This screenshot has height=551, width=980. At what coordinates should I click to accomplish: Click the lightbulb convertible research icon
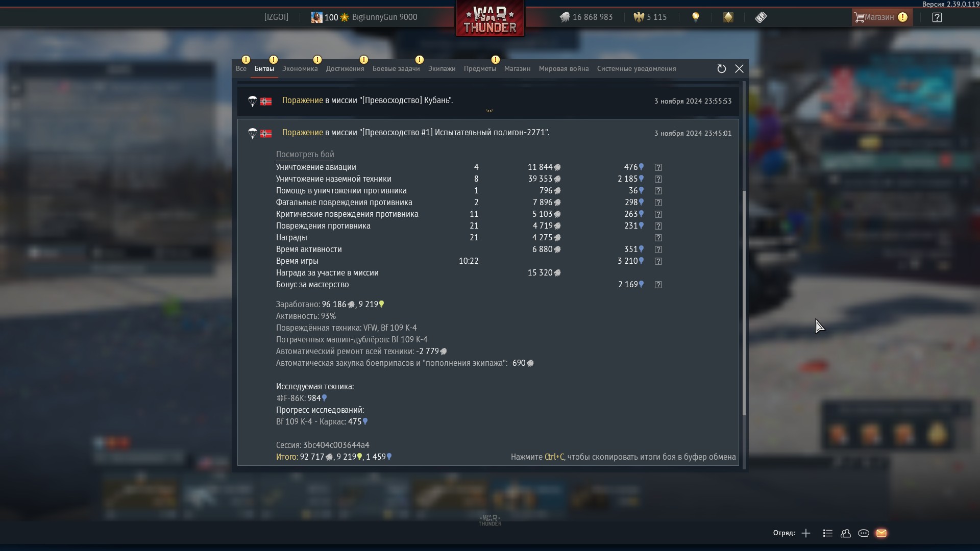click(x=695, y=17)
